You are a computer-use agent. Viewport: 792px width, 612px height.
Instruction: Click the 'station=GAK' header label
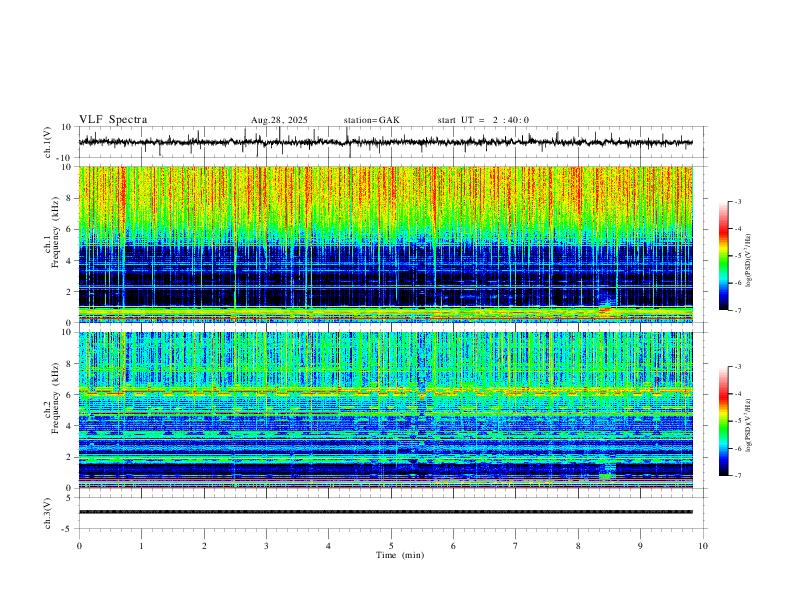(x=372, y=120)
